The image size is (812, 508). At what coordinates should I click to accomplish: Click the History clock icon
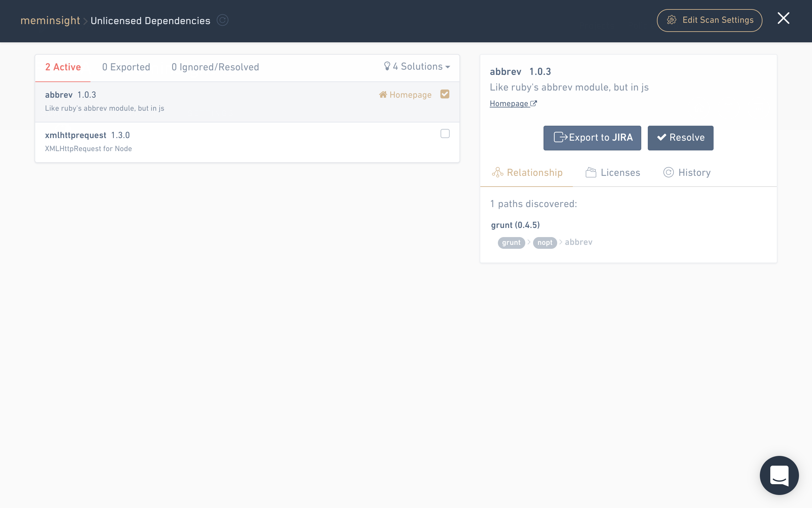668,172
